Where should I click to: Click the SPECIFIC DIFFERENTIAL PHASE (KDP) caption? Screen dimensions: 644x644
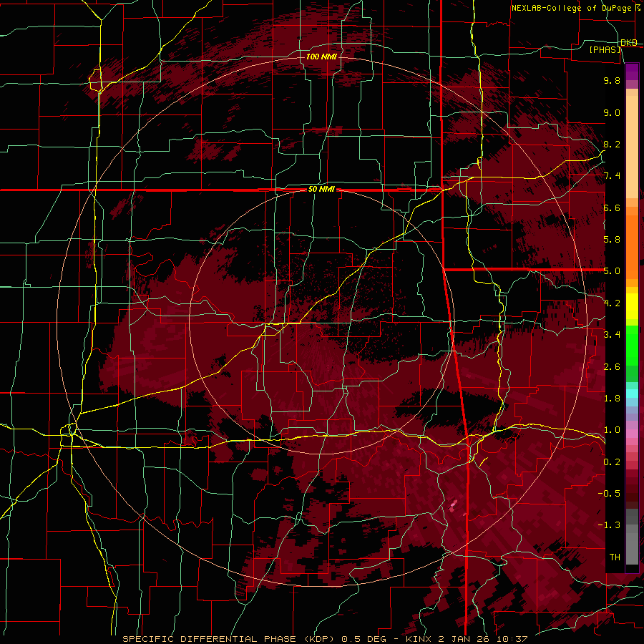pyautogui.click(x=229, y=639)
